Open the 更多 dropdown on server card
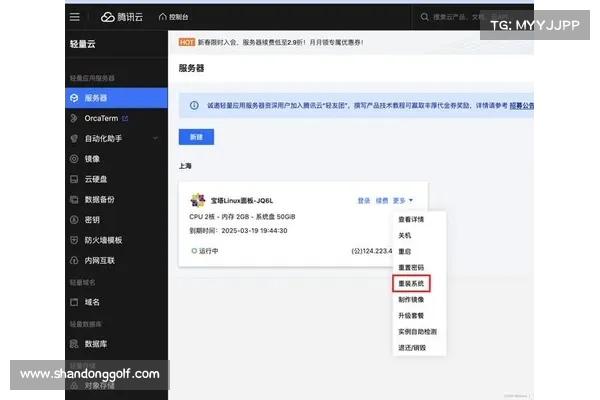Screen dimensions: 600x400 click(x=403, y=200)
